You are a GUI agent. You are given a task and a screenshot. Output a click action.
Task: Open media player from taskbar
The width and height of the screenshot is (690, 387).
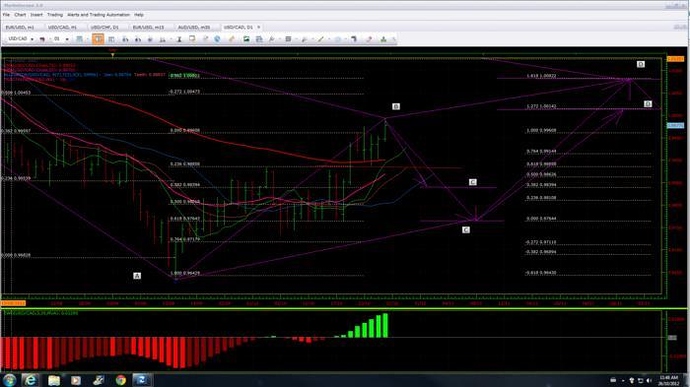(76, 380)
